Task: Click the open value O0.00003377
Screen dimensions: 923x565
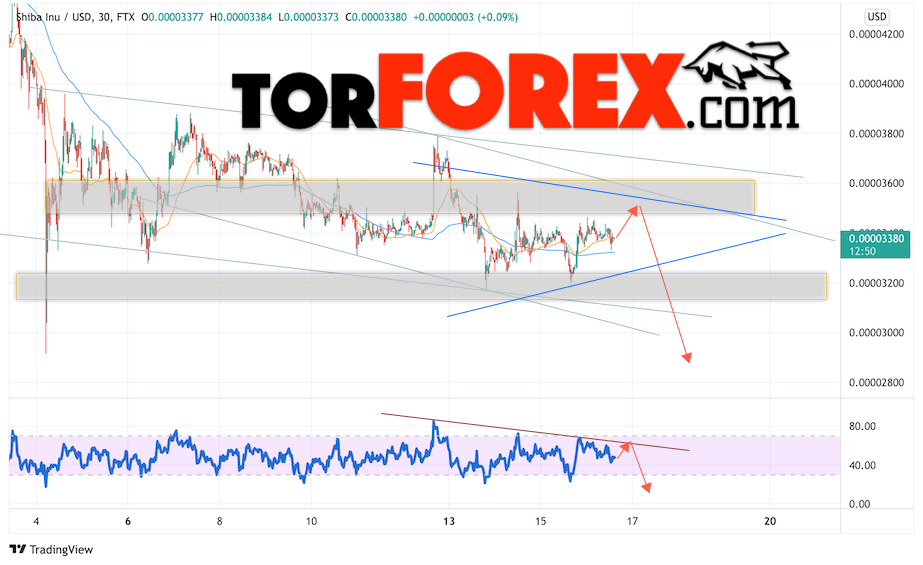Action: coord(172,17)
